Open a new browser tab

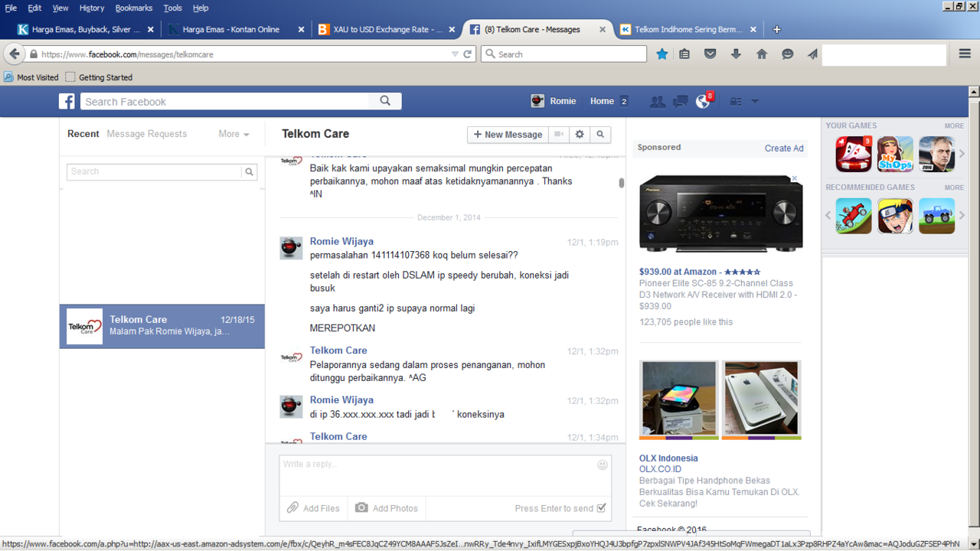point(776,29)
